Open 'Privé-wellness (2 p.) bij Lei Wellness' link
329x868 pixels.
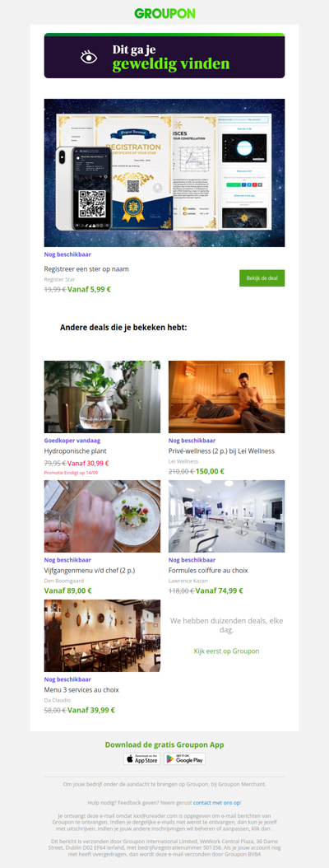point(222,451)
